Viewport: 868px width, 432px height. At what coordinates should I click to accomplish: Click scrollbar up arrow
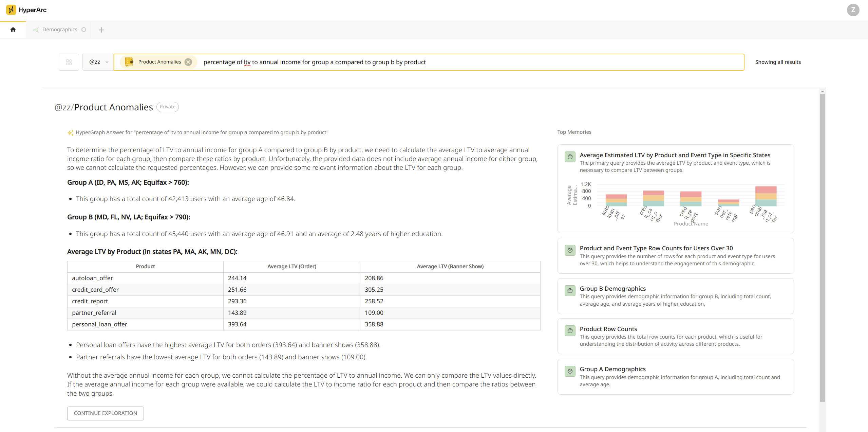tap(822, 91)
